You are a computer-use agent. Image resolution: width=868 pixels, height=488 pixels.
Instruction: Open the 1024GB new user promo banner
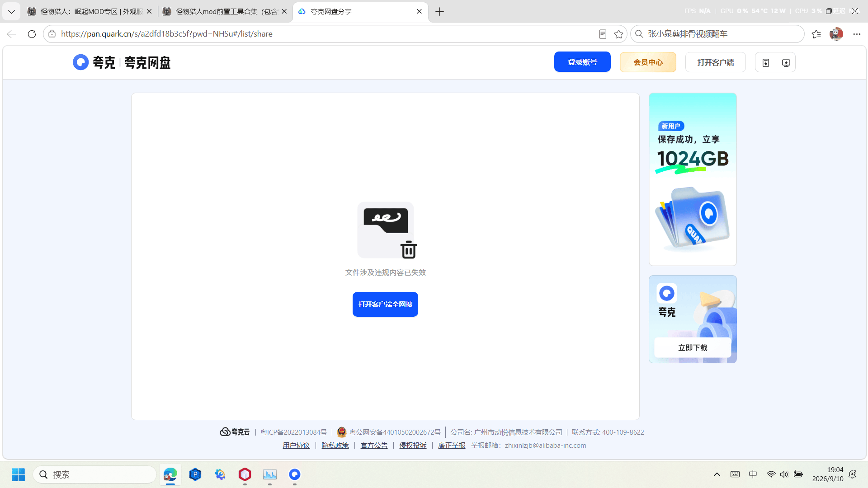[693, 179]
